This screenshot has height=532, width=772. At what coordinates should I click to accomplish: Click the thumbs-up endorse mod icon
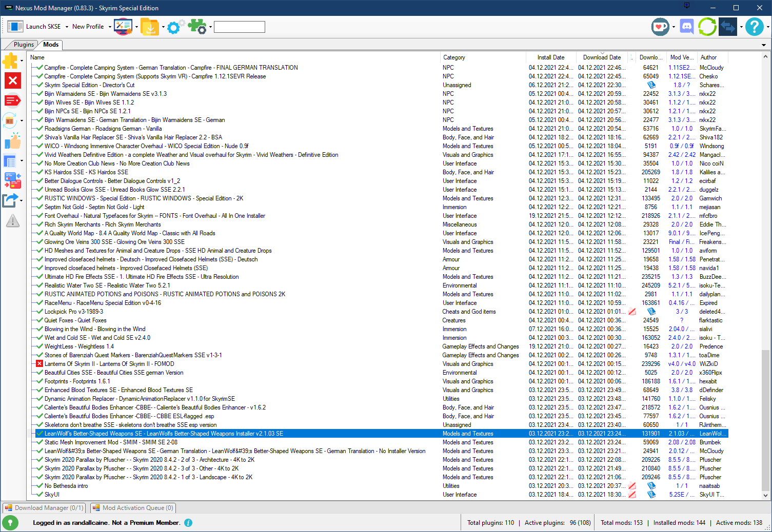click(x=12, y=141)
